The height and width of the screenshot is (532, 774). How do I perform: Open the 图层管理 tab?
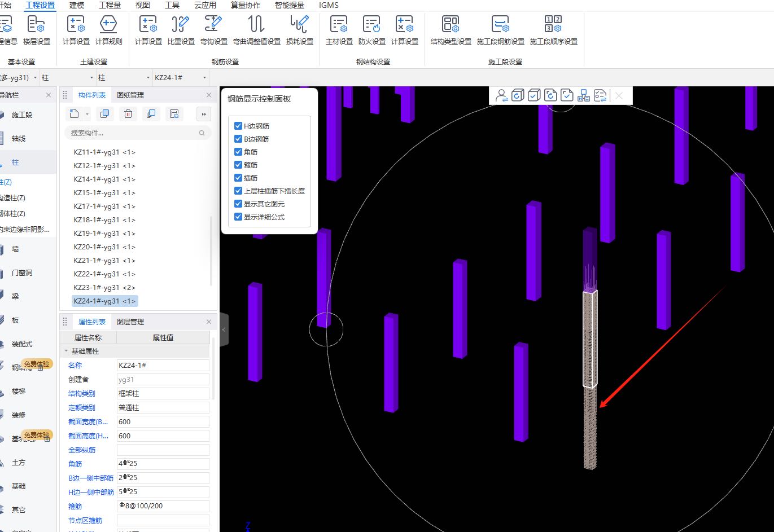pyautogui.click(x=130, y=322)
